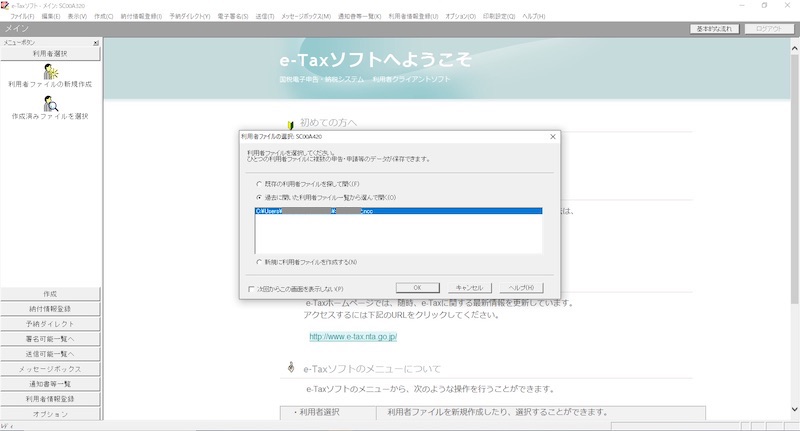Click the main page scrollbar up arrow
Screen dimensions: 800x431
794,48
